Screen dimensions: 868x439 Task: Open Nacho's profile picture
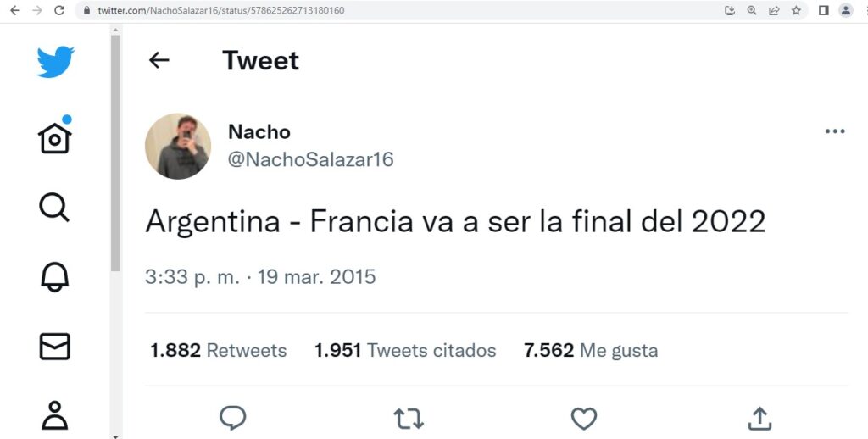coord(178,146)
